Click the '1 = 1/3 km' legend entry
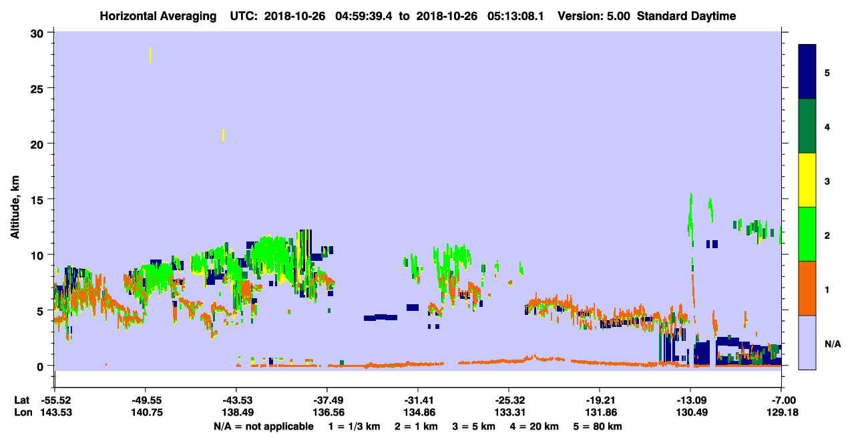The height and width of the screenshot is (445, 868). (x=354, y=426)
